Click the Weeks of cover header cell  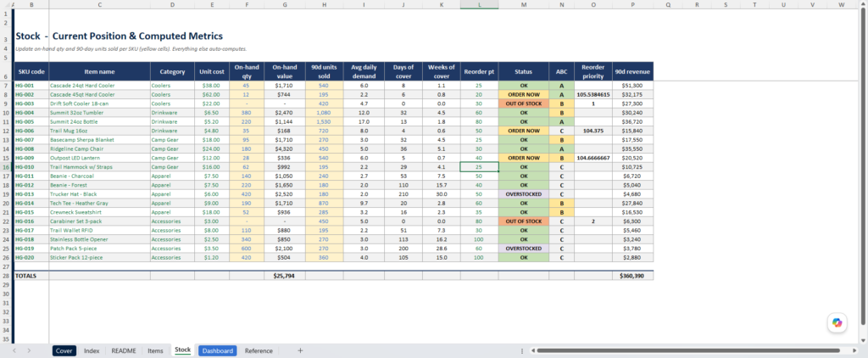441,71
